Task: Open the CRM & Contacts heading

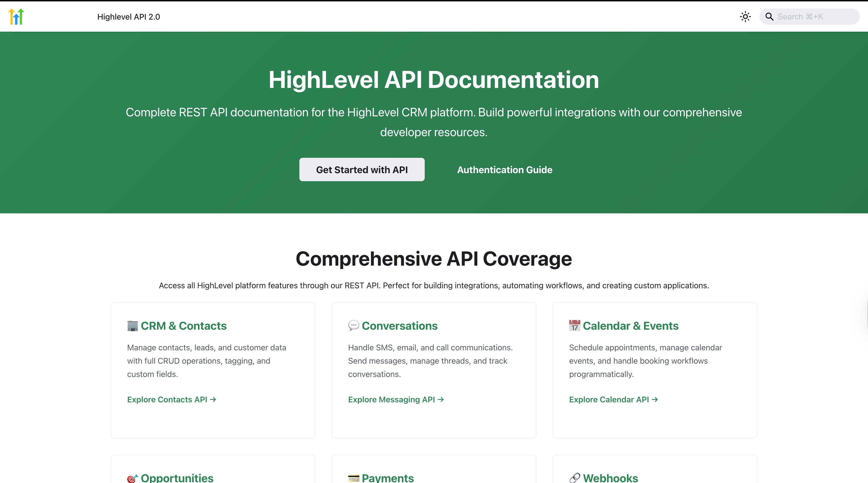Action: pos(184,326)
